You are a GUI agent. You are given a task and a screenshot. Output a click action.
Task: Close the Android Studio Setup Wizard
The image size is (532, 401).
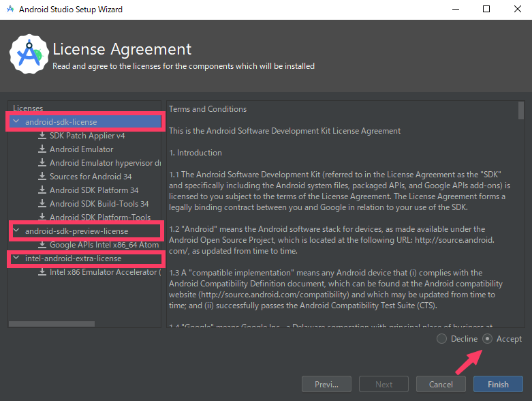coord(518,9)
